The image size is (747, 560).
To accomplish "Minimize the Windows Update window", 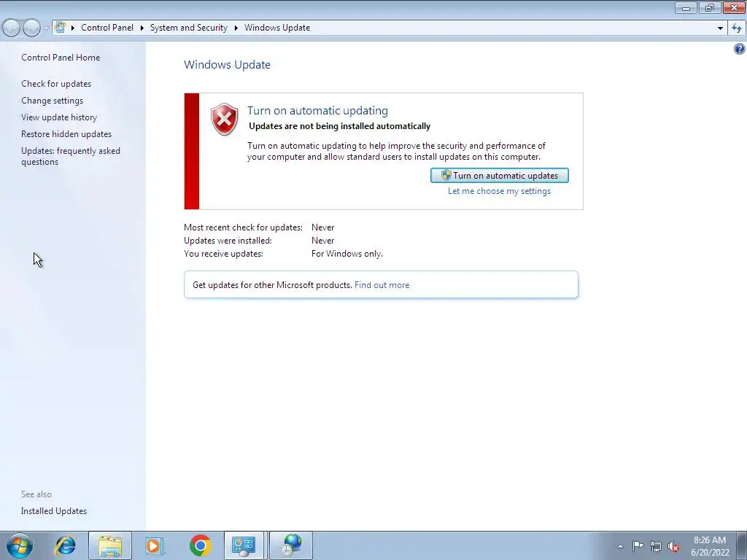I will (686, 7).
